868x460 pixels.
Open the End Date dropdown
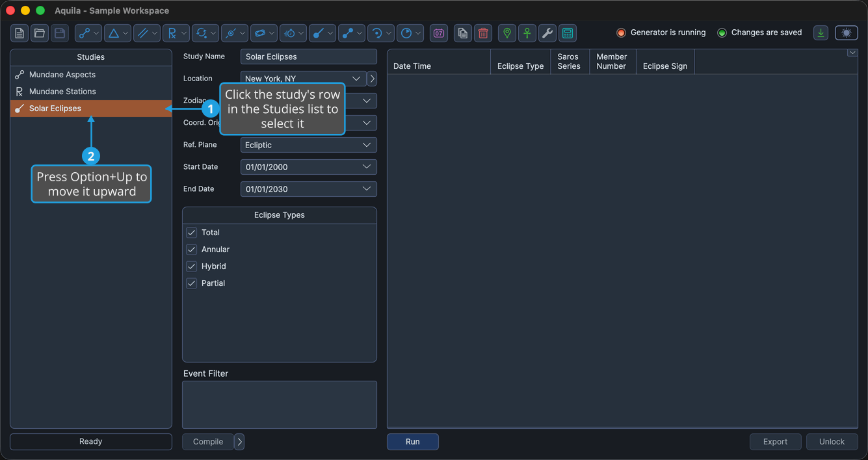(309, 189)
